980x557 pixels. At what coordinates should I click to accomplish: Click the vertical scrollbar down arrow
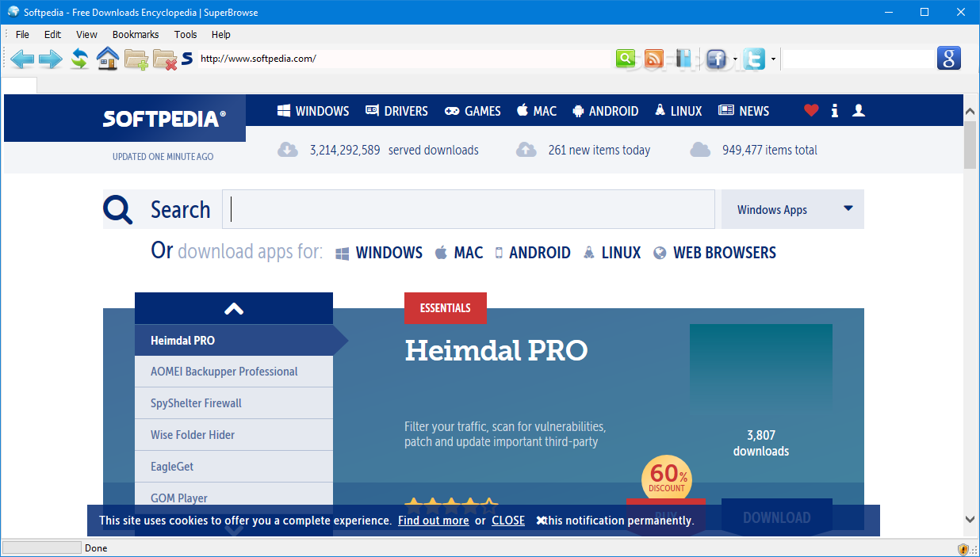[x=970, y=519]
